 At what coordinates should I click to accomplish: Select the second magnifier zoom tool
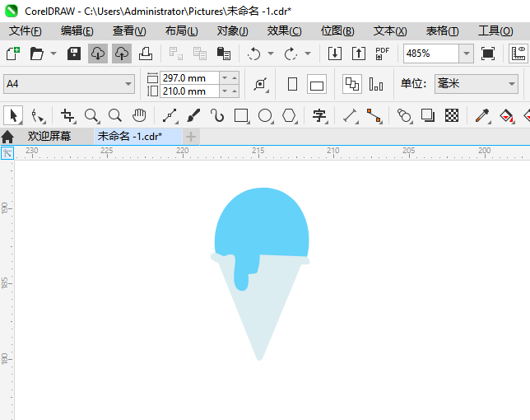tap(115, 115)
